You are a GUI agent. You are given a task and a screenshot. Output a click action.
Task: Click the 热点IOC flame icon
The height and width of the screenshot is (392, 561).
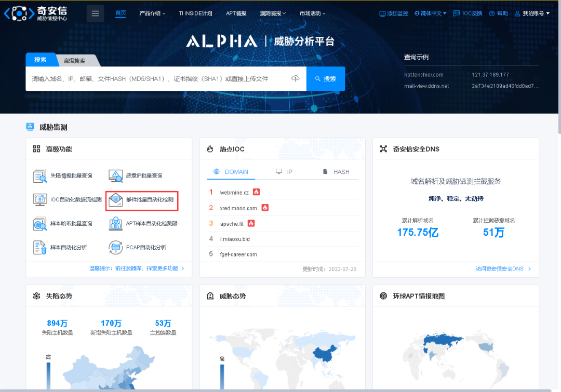[x=210, y=149]
